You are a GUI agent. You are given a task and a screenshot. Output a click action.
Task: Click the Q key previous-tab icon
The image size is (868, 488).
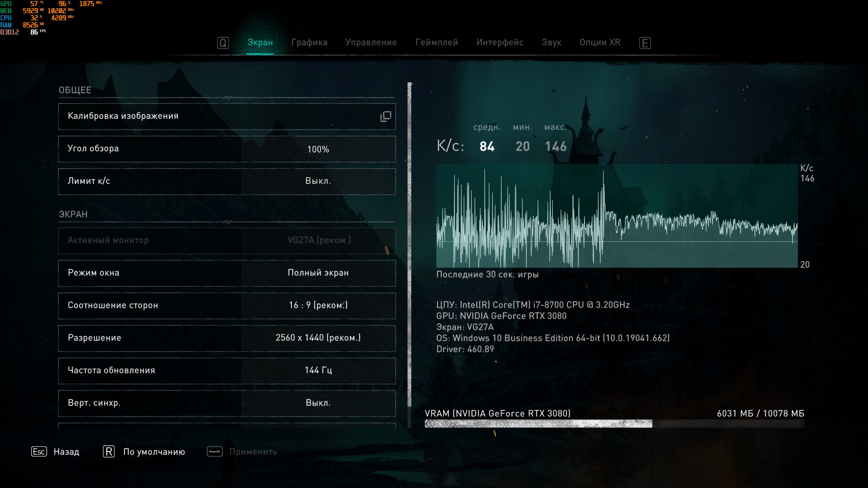223,43
